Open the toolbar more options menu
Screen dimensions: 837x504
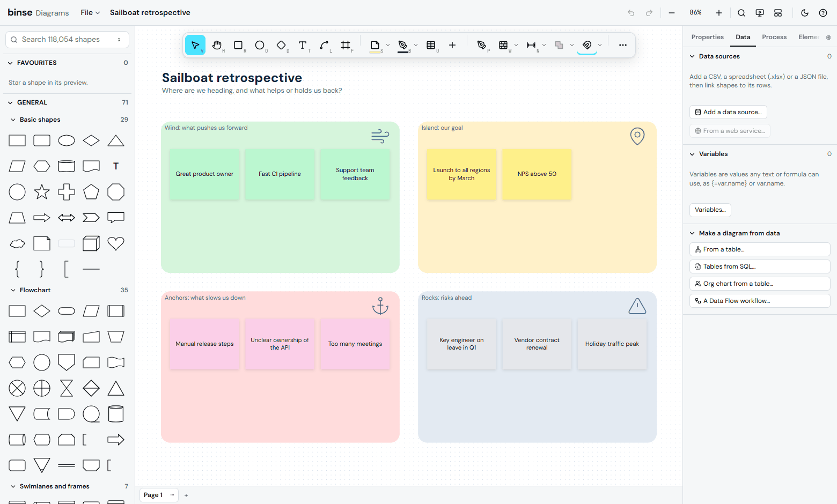pyautogui.click(x=622, y=45)
